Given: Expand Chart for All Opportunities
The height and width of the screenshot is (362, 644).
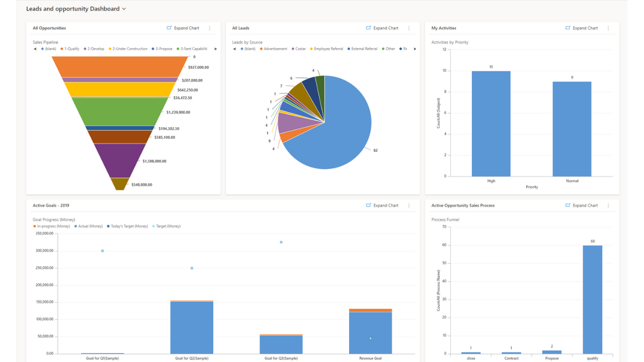Looking at the screenshot, I should pos(183,28).
